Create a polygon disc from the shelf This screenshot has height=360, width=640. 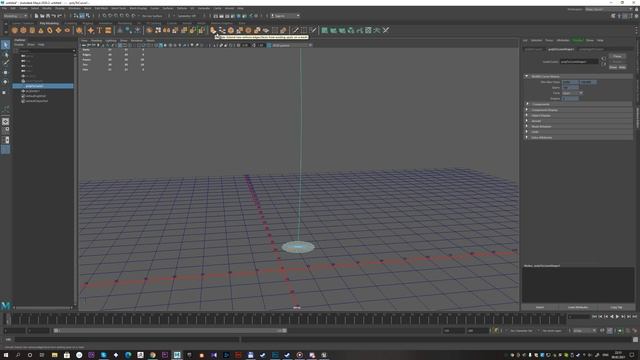coord(67,30)
